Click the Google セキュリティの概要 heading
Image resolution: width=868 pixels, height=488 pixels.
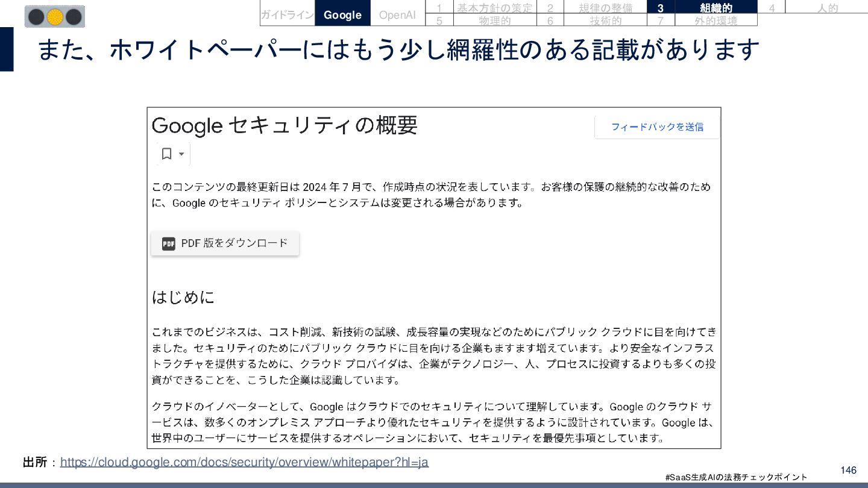285,125
